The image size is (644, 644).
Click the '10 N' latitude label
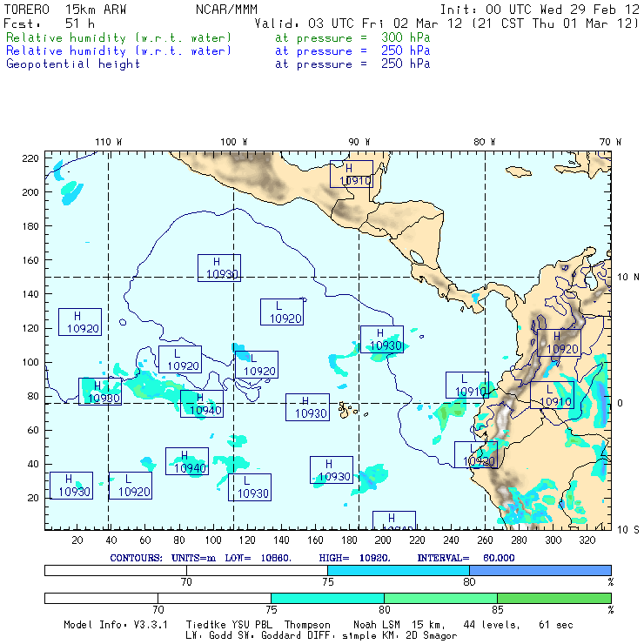tap(628, 278)
